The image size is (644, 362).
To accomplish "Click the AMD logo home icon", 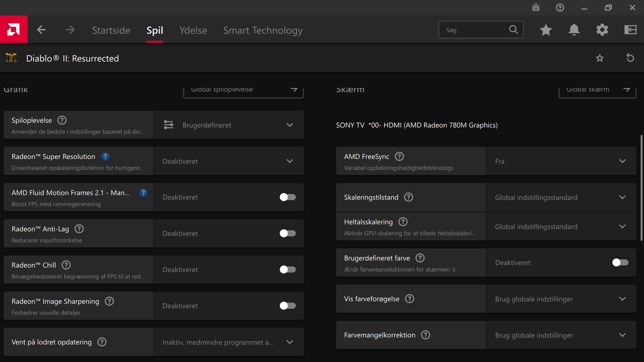I will (14, 30).
